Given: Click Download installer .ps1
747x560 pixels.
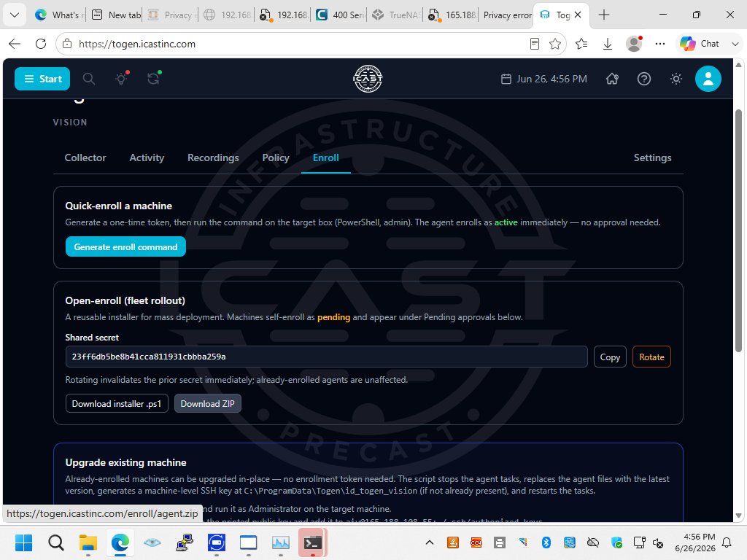Looking at the screenshot, I should [x=117, y=403].
